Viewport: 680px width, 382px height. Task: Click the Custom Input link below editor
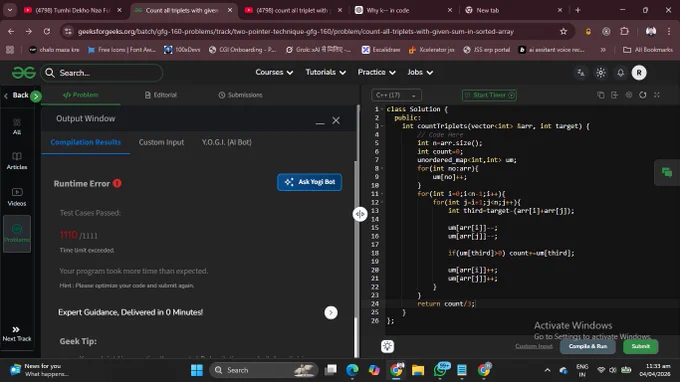tap(534, 346)
